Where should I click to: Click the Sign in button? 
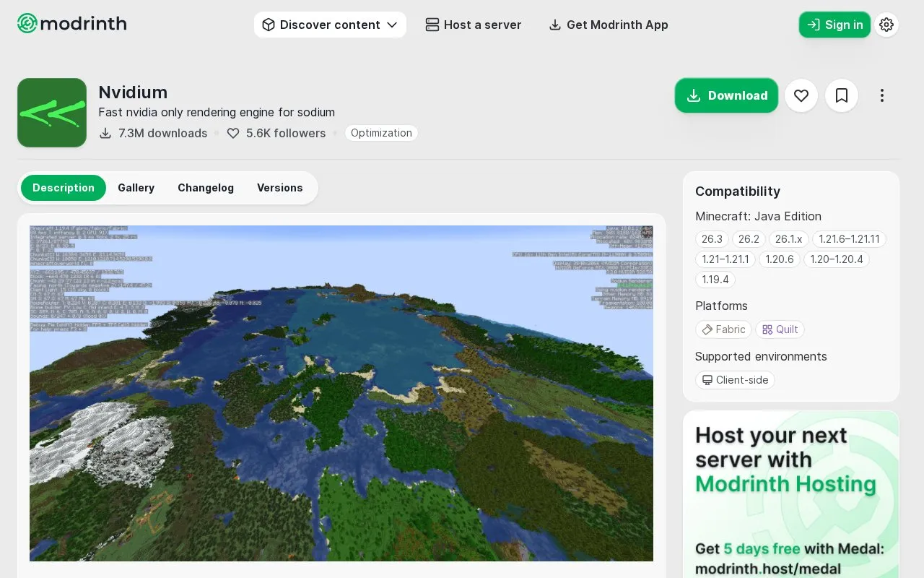[x=834, y=25]
